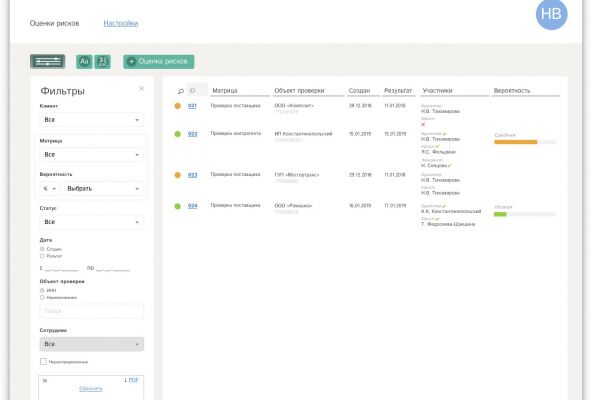Click the Сбросить reset link

[x=90, y=388]
